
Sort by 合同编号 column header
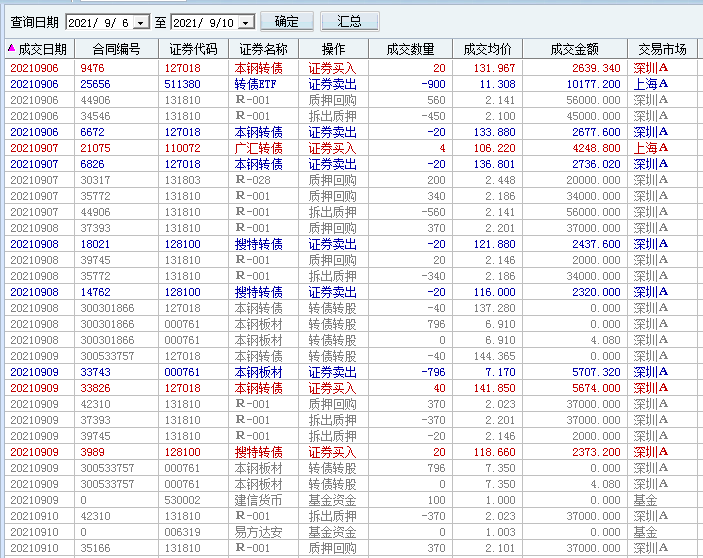117,49
